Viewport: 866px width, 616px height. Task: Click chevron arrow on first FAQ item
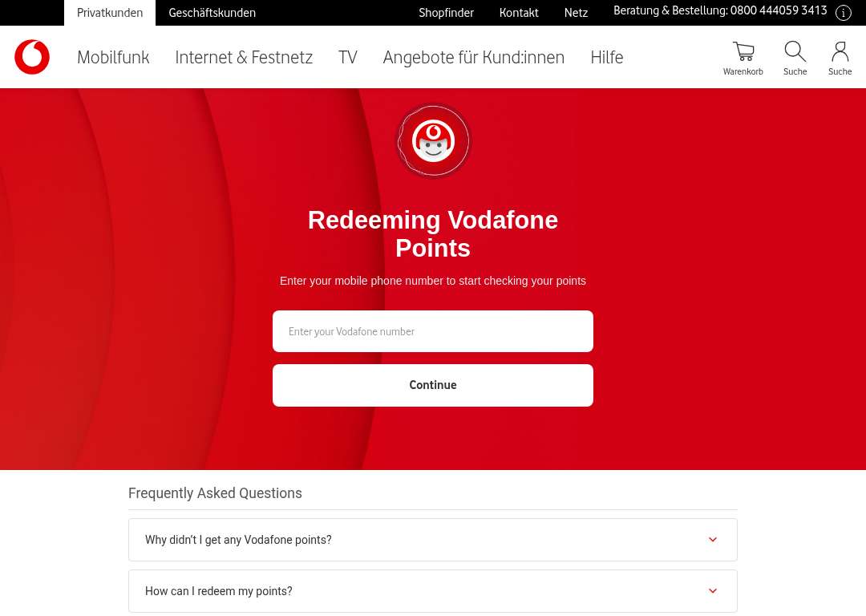click(713, 540)
